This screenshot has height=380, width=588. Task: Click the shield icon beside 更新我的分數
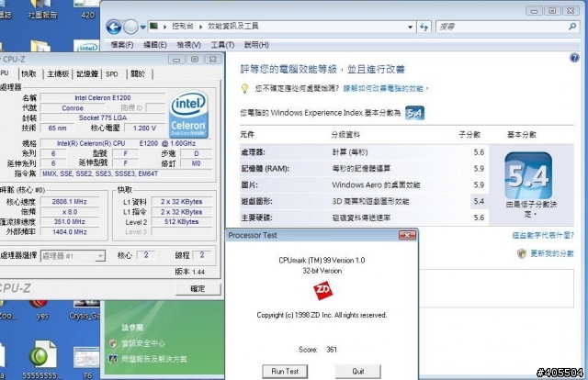point(522,253)
